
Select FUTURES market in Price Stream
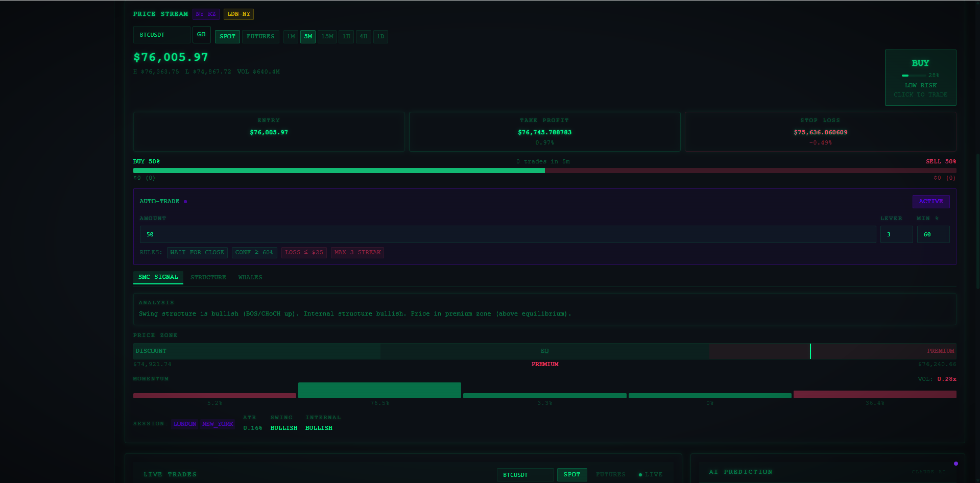[260, 37]
